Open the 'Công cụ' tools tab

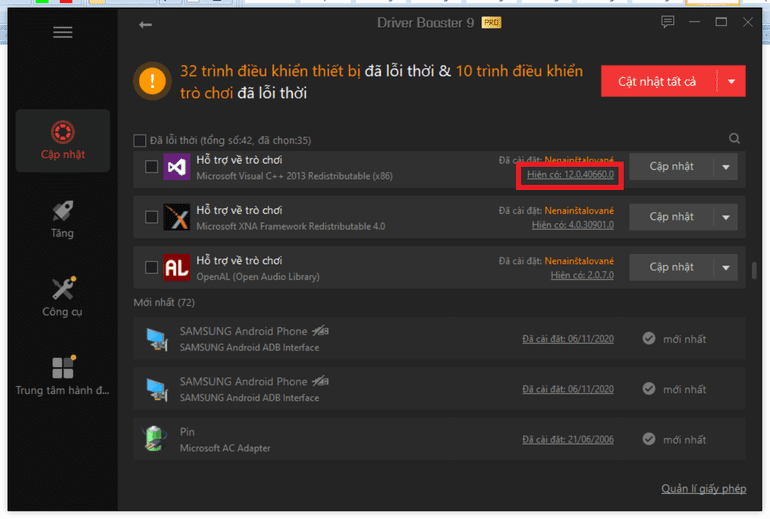[x=62, y=297]
